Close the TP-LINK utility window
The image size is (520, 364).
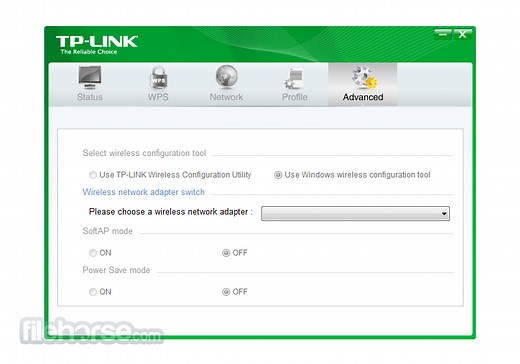click(x=462, y=34)
